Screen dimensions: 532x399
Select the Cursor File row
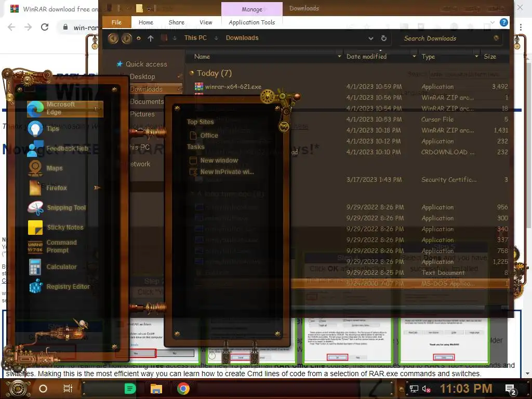tap(401, 119)
